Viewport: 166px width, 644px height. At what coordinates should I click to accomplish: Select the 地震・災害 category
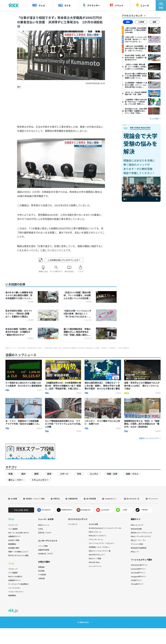point(112,474)
